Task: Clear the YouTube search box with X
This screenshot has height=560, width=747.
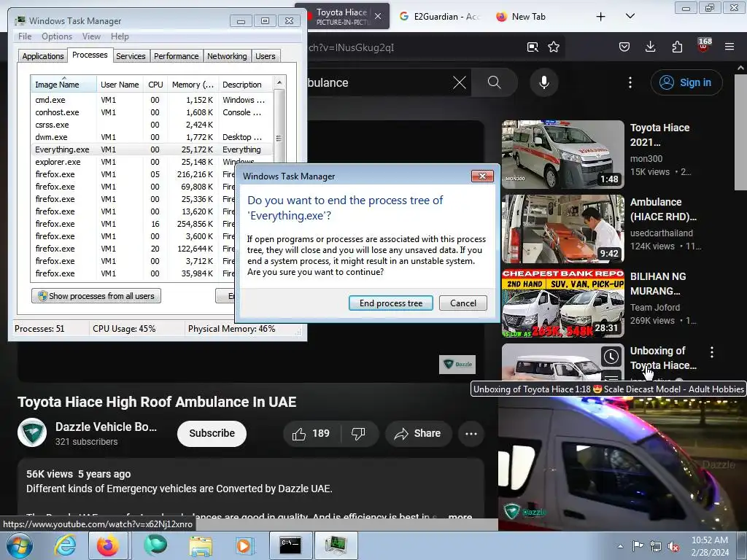Action: click(x=460, y=82)
